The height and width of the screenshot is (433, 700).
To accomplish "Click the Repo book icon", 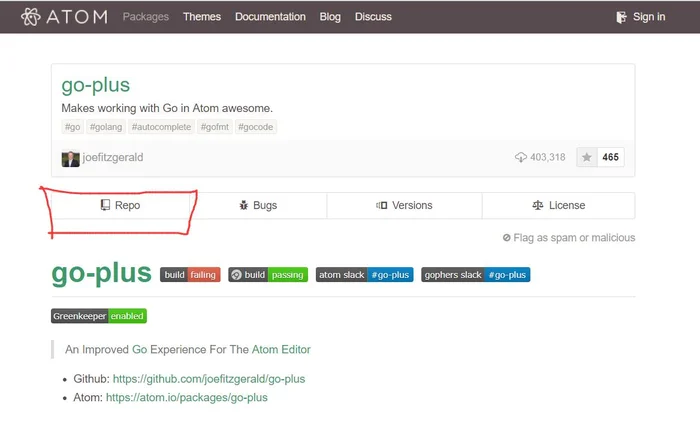I will [105, 205].
